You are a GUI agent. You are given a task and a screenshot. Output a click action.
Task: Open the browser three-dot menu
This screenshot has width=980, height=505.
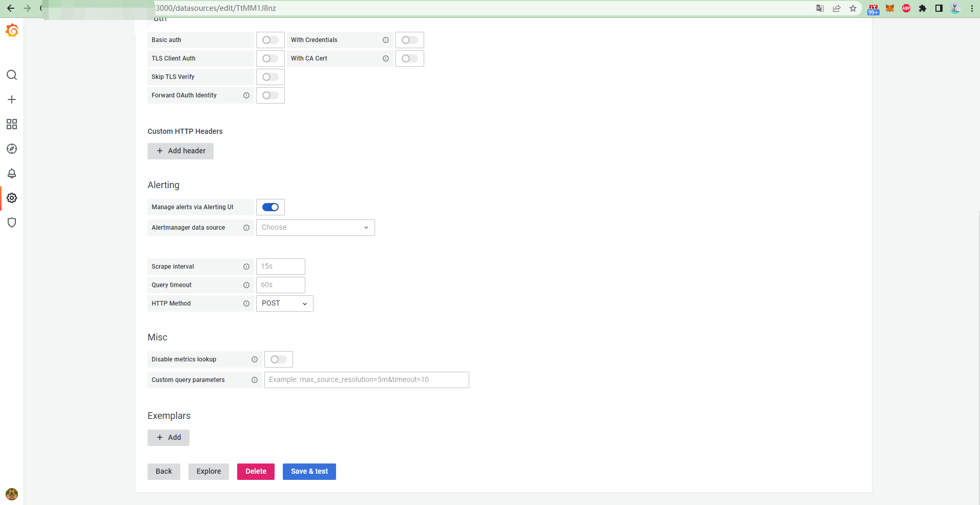[x=972, y=8]
